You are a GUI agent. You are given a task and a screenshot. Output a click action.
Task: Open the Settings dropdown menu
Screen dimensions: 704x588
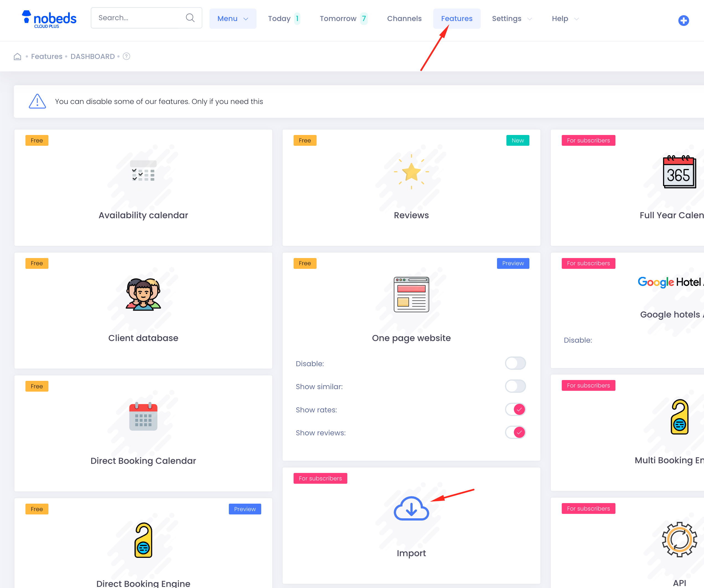512,19
